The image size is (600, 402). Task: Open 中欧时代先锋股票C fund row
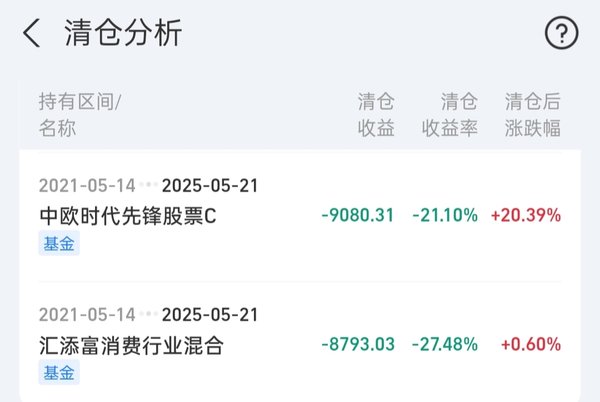tap(300, 216)
